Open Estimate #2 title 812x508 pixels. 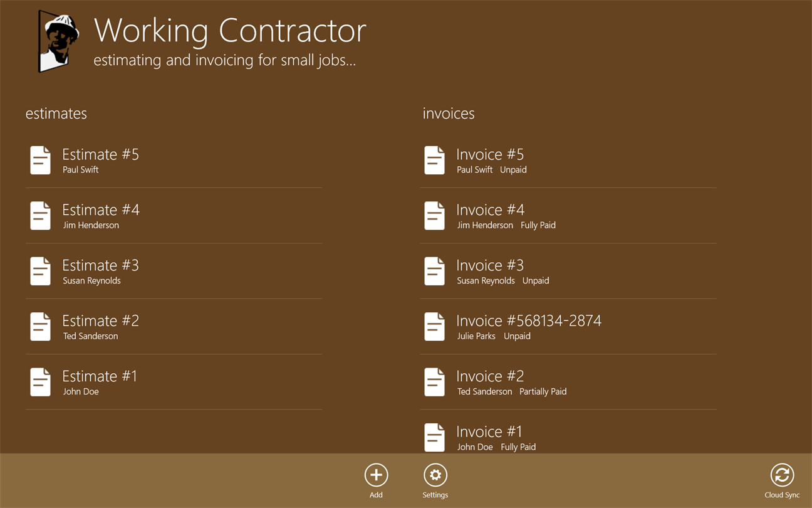100,320
